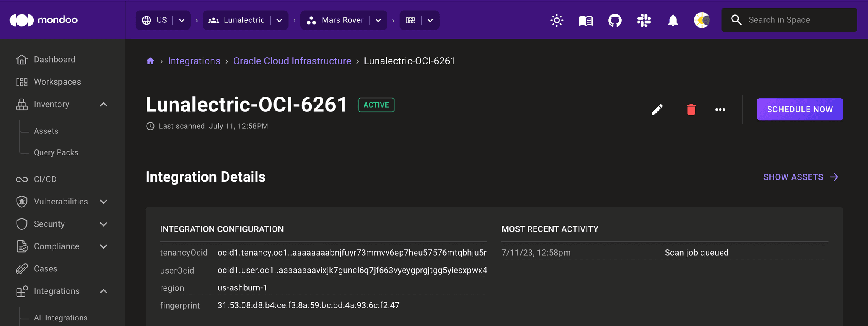Expand the Vulnerabilities section chevron

[103, 202]
